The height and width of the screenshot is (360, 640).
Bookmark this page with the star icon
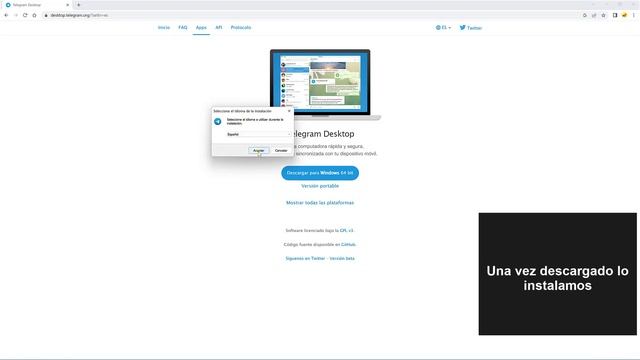[x=603, y=15]
